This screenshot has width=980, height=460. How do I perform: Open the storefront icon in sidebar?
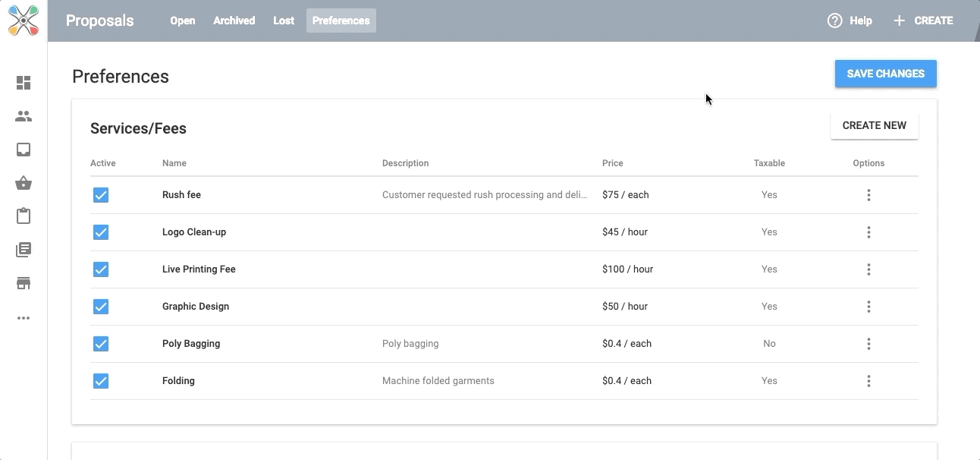point(24,283)
